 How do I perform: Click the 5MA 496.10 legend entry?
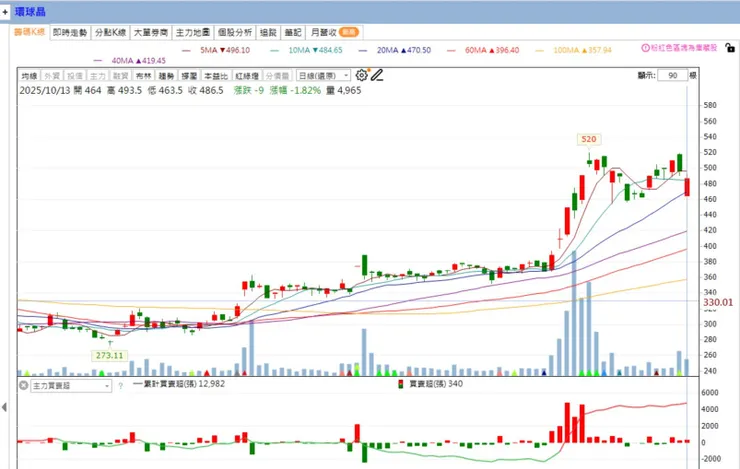(x=216, y=50)
